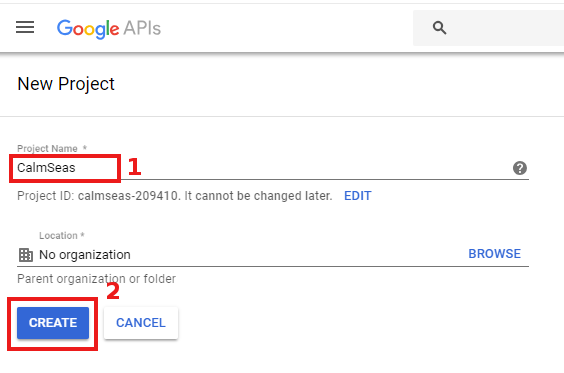Click the Google APIs logo

[x=109, y=28]
